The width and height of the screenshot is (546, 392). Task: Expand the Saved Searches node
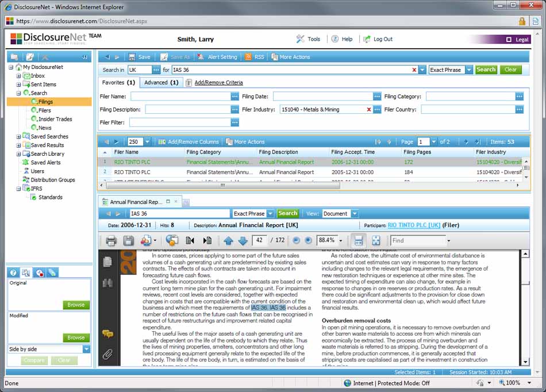18,136
